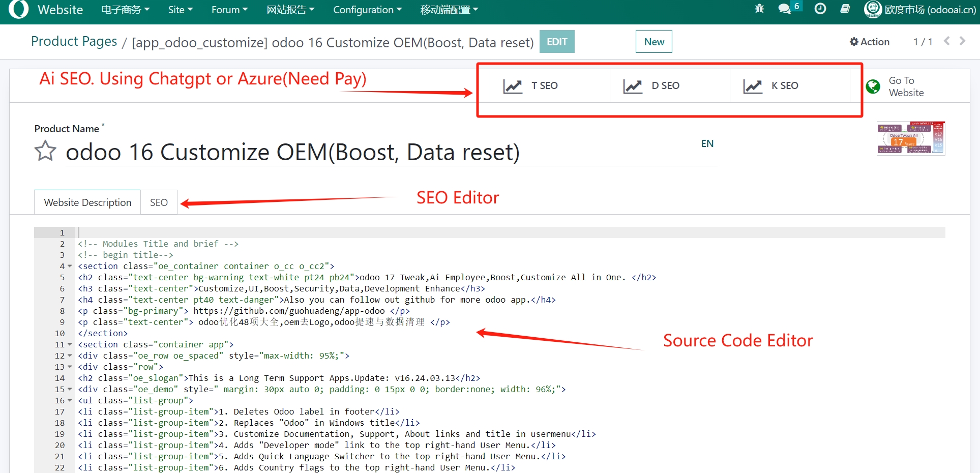Viewport: 980px width, 473px height.
Task: Click the K SEO chart icon
Action: 753,86
